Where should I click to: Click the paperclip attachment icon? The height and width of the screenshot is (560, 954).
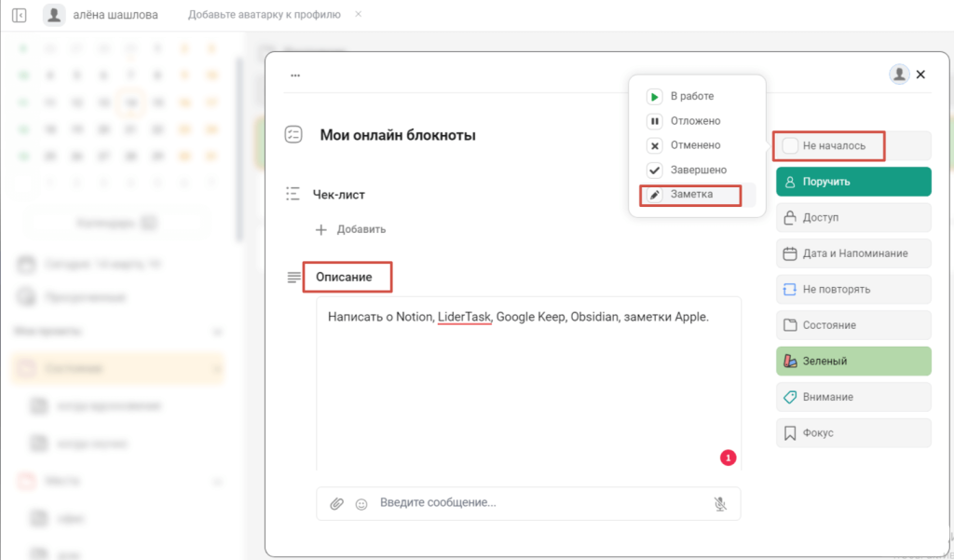pos(337,503)
